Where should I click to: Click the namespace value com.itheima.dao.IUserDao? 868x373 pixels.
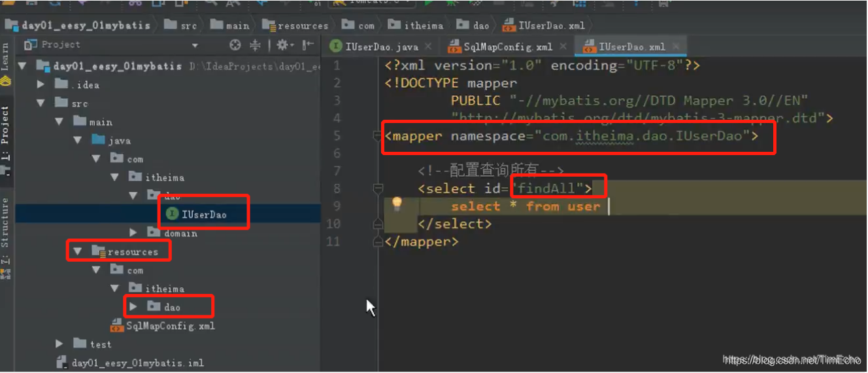click(643, 136)
